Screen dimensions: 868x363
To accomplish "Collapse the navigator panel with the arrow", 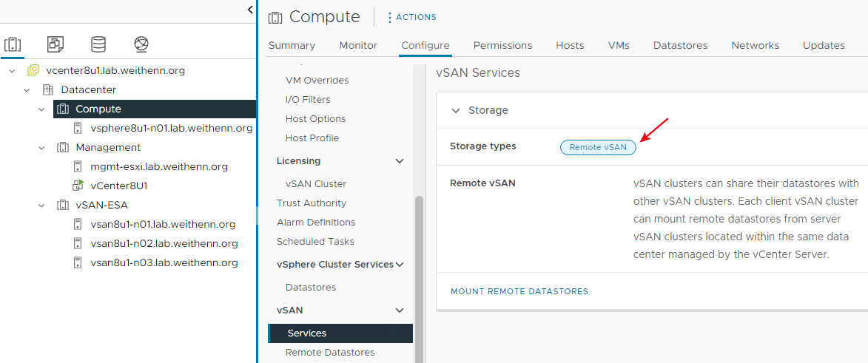I will 250,10.
